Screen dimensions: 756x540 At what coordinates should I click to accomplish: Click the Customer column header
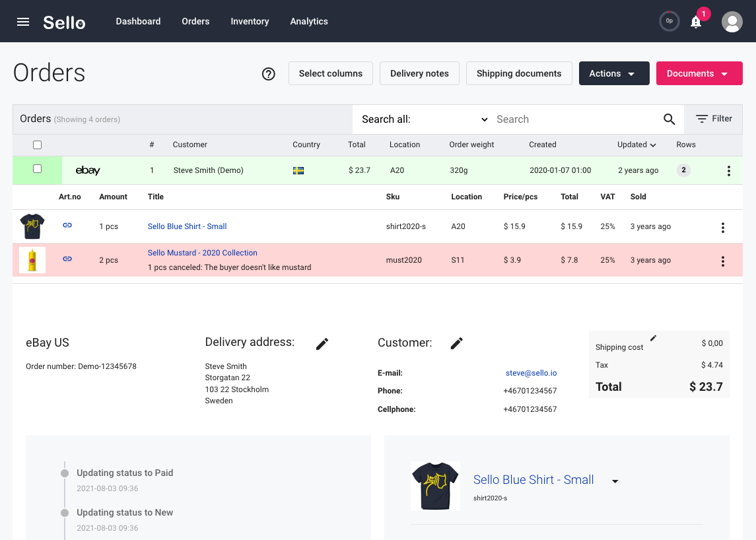pos(190,145)
